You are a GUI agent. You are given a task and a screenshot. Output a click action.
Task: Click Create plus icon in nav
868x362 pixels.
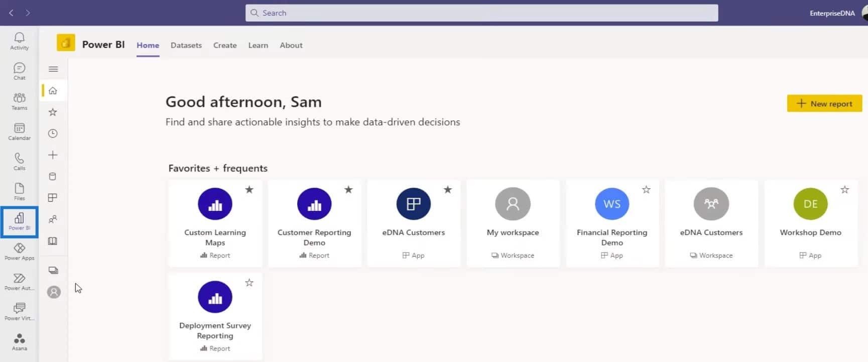click(53, 155)
